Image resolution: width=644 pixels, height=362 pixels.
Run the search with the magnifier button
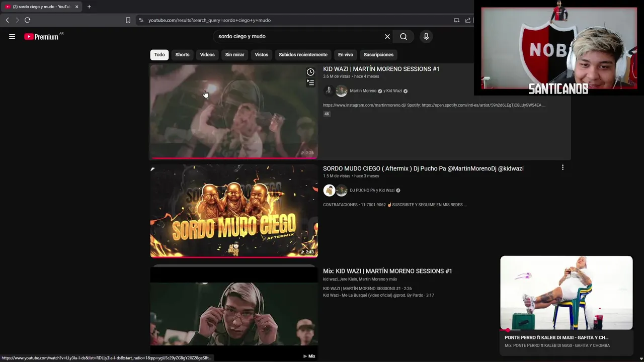(404, 37)
